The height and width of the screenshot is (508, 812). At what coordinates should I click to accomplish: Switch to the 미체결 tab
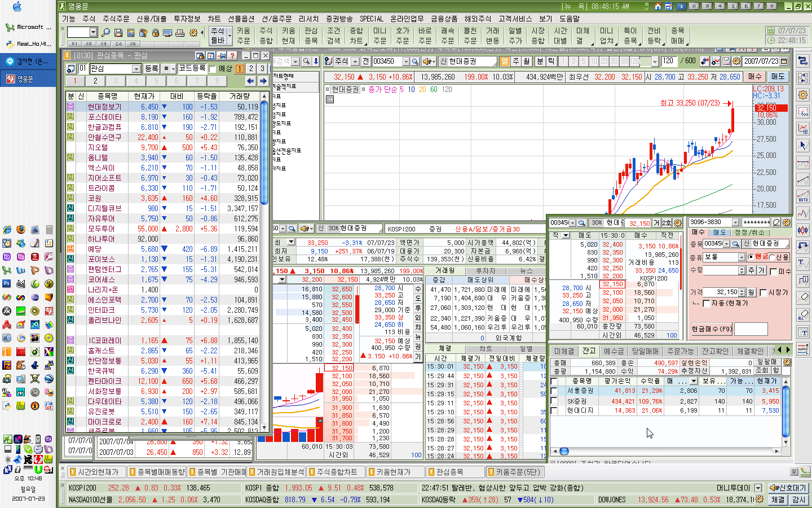click(x=564, y=351)
